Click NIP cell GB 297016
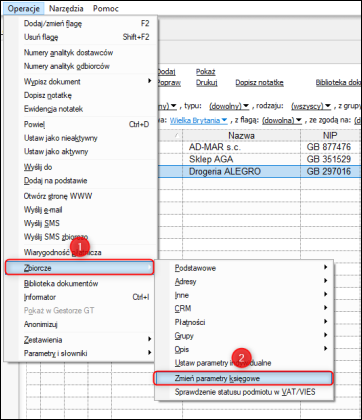 click(x=329, y=172)
